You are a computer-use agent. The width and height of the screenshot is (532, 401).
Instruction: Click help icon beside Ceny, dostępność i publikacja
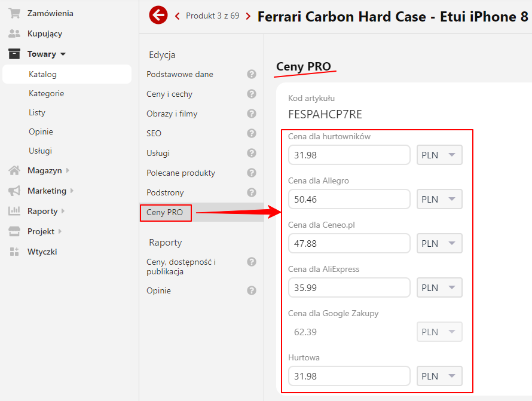tap(252, 262)
